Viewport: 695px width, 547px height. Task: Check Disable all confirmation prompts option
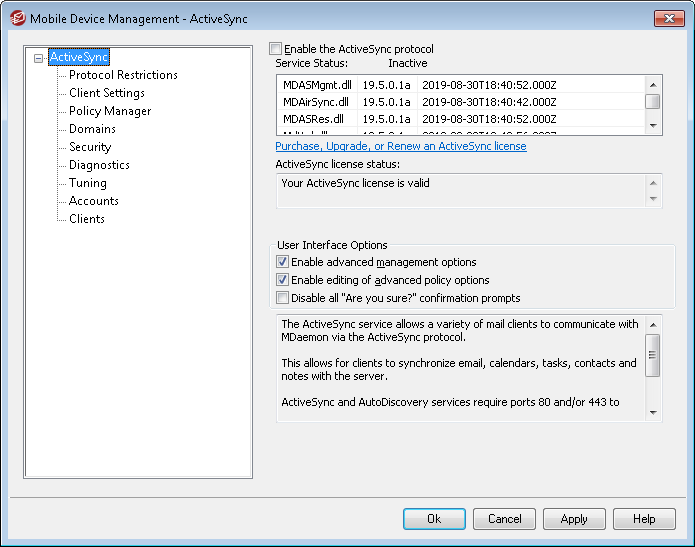[x=283, y=298]
